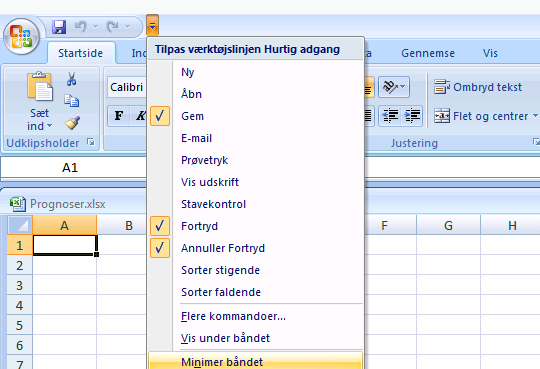The width and height of the screenshot is (540, 369).
Task: Click the Save diskette icon
Action: (x=59, y=27)
